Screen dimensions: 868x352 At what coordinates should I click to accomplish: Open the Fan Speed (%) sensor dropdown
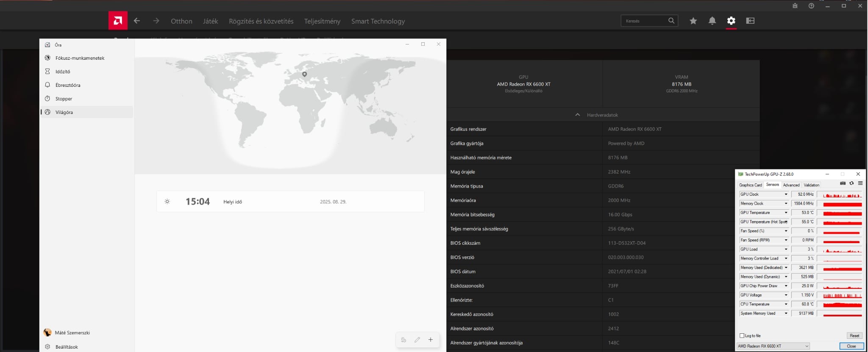[786, 231]
